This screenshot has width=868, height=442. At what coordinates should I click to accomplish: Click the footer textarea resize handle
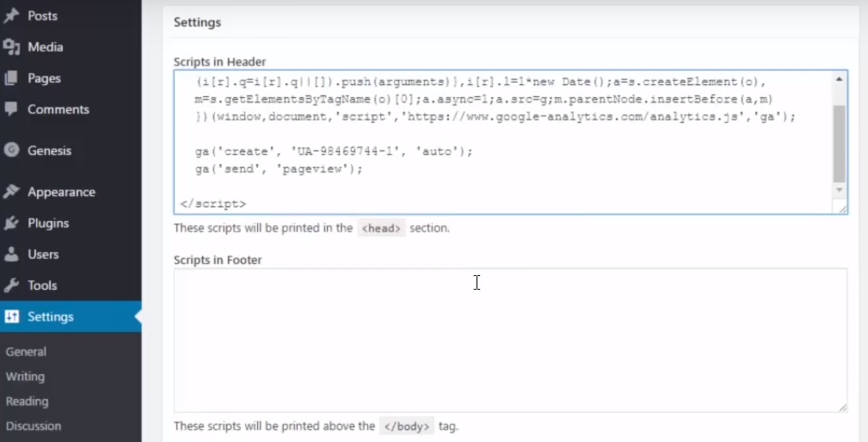pos(842,407)
